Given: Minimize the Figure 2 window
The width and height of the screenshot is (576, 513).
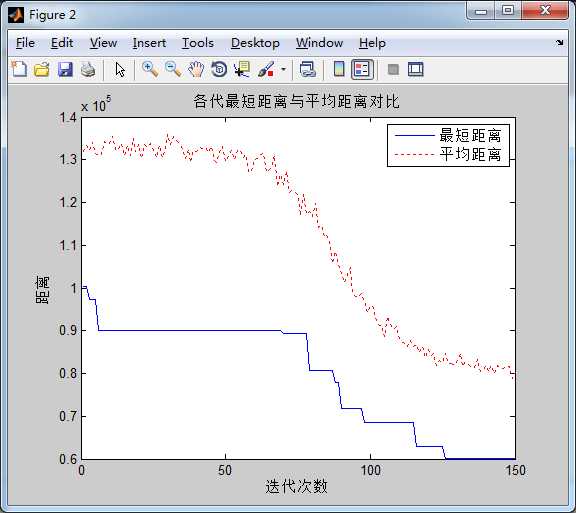Looking at the screenshot, I should coord(480,11).
